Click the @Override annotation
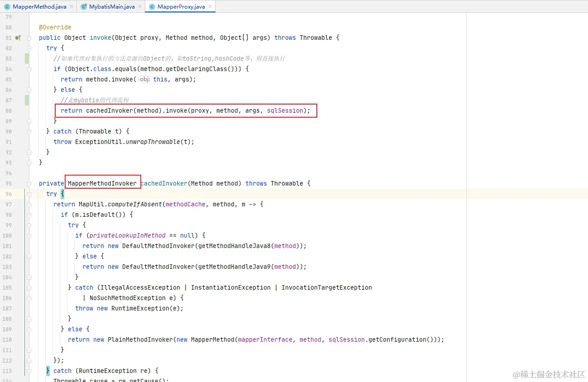Viewport: 588px width, 382px height. click(55, 27)
